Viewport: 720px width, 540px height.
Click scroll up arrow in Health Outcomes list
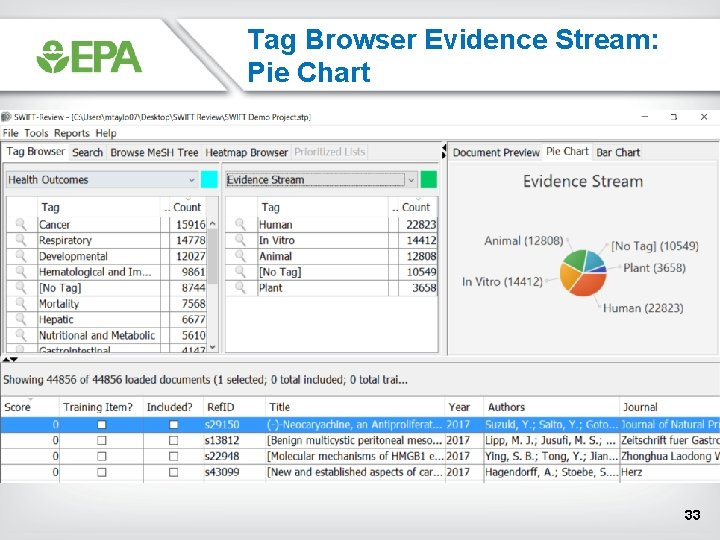click(x=212, y=224)
